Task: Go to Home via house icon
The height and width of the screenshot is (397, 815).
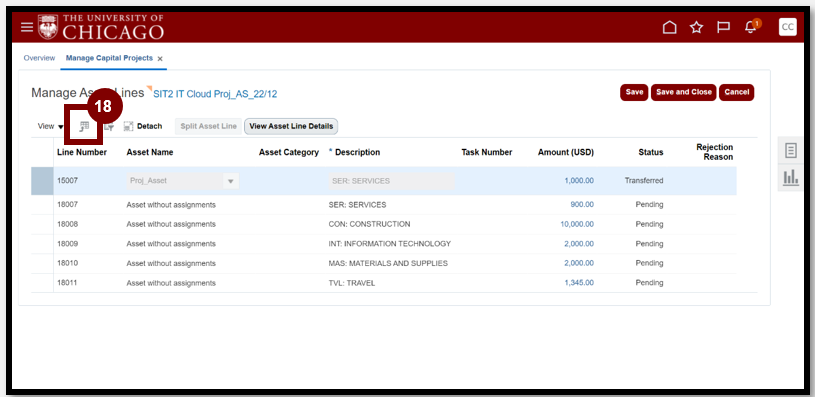Action: [x=669, y=27]
